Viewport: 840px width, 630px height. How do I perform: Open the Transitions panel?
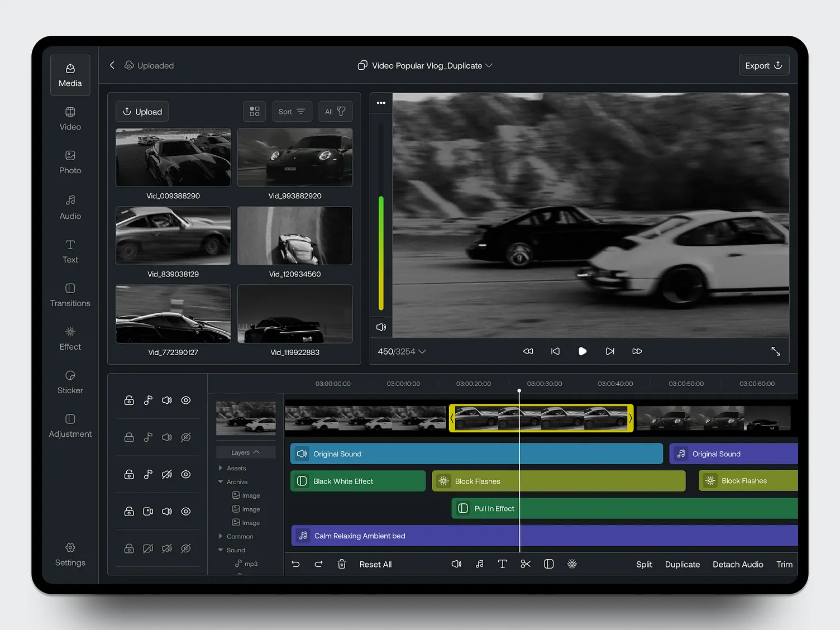pyautogui.click(x=70, y=294)
